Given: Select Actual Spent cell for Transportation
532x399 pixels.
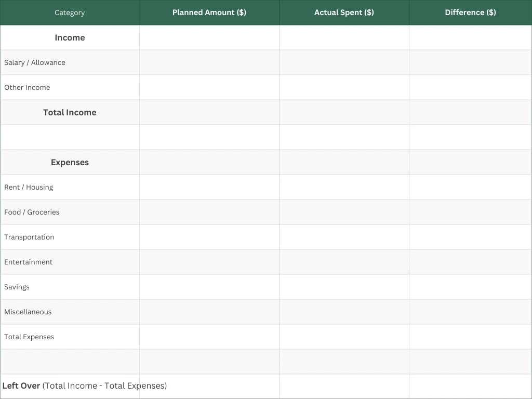Looking at the screenshot, I should 344,237.
